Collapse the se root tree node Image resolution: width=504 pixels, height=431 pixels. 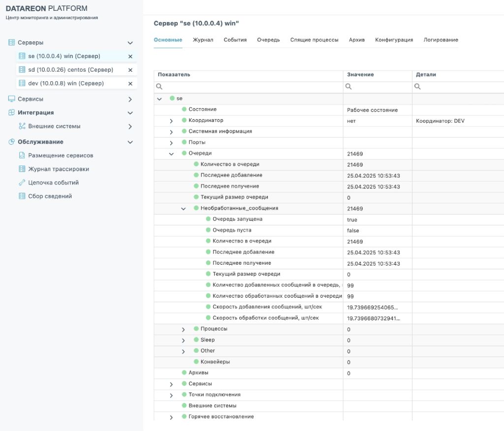(x=159, y=99)
